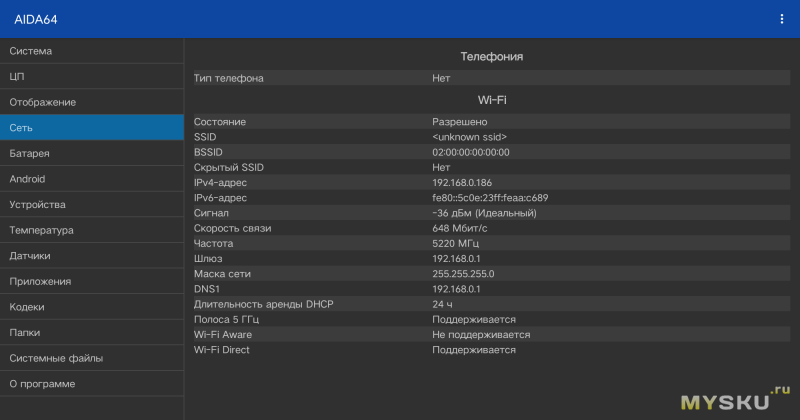Click the DNS1 row label
Screen dimensions: 800x420
tap(207, 289)
